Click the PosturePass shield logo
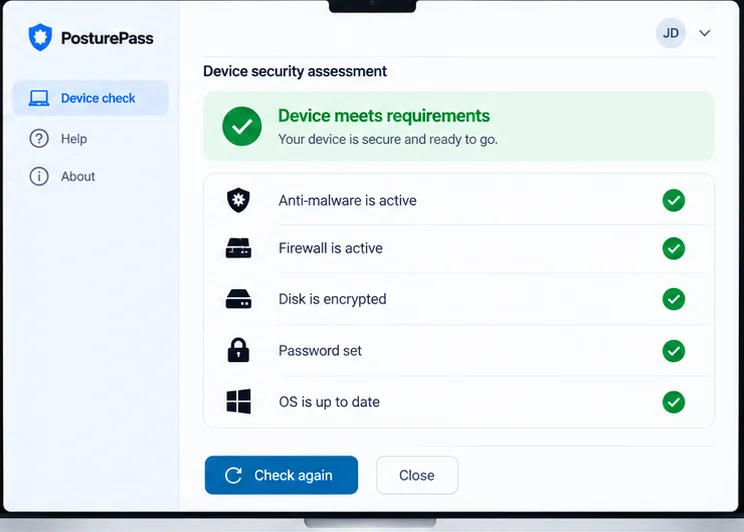This screenshot has width=744, height=532. point(40,37)
